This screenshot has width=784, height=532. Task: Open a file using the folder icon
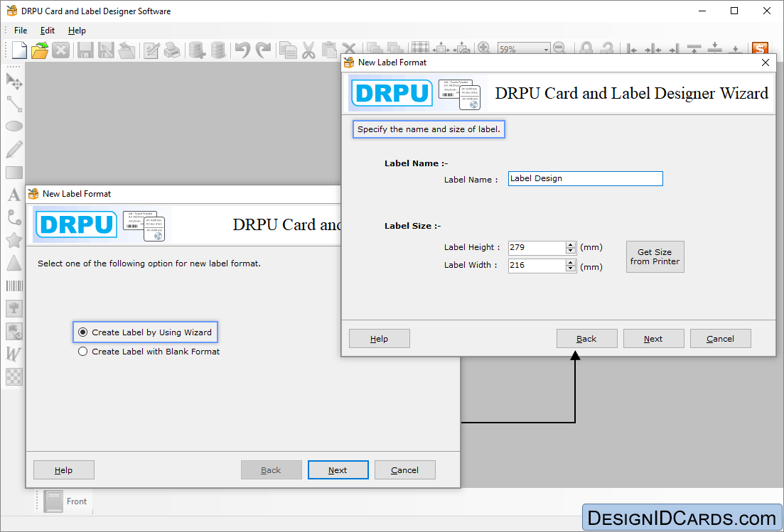(x=40, y=50)
